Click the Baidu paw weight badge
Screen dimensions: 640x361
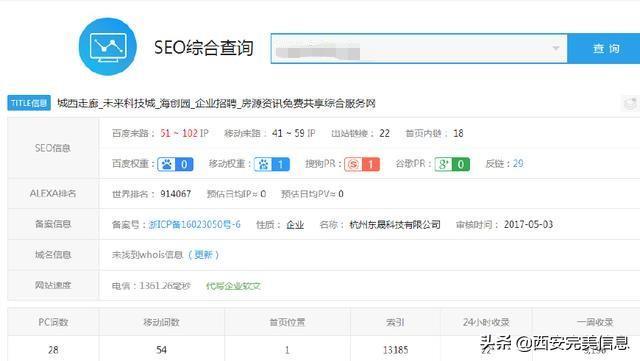[x=175, y=164]
